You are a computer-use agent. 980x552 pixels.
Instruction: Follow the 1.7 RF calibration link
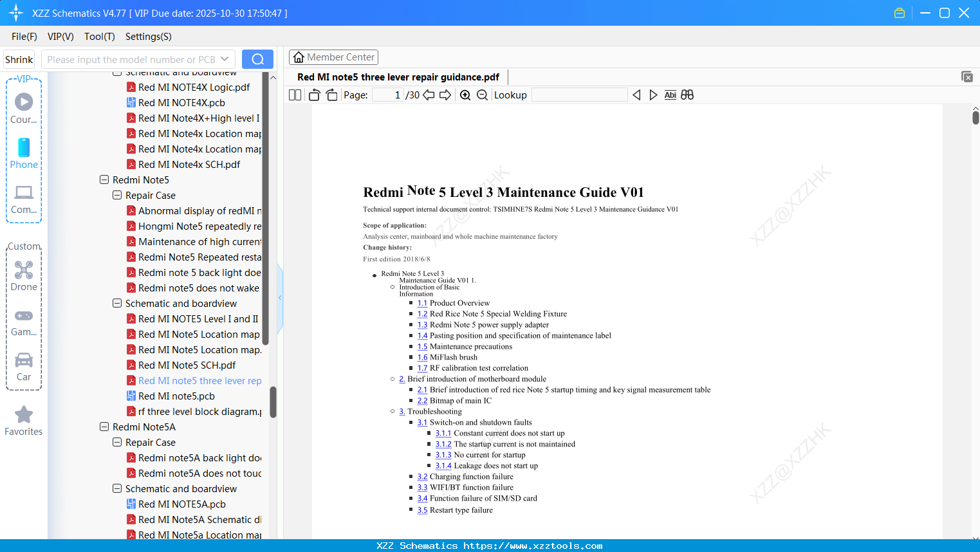coord(422,368)
